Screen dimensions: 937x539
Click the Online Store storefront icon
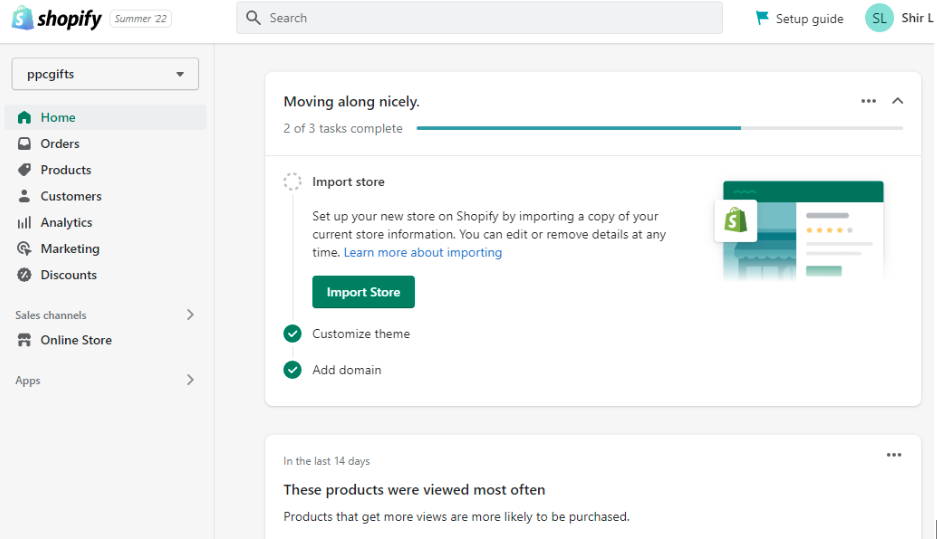[x=24, y=340]
